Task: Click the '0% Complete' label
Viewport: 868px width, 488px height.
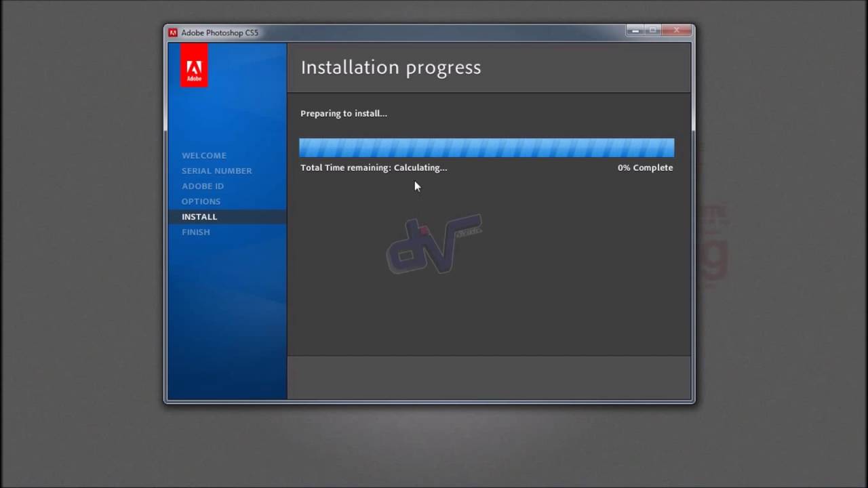Action: (646, 167)
